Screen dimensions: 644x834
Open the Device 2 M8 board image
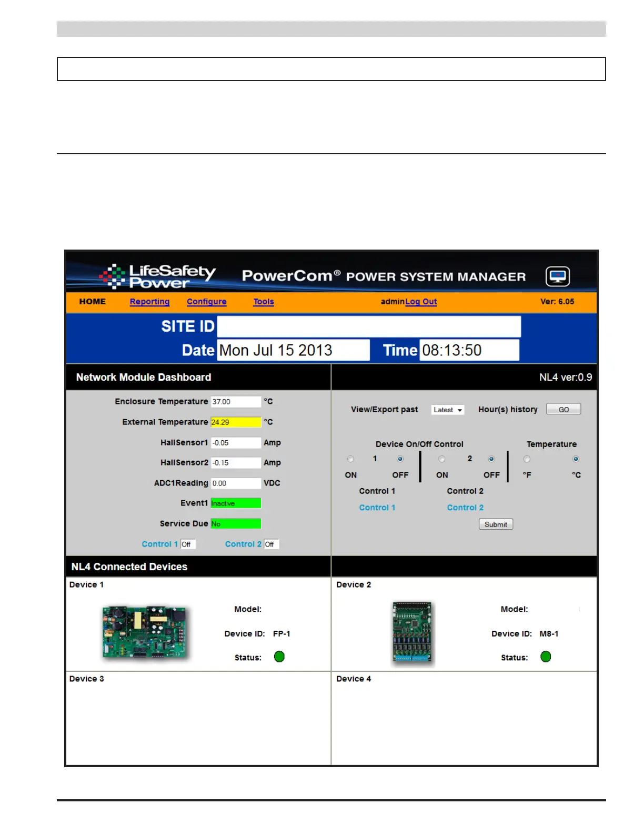(x=412, y=632)
